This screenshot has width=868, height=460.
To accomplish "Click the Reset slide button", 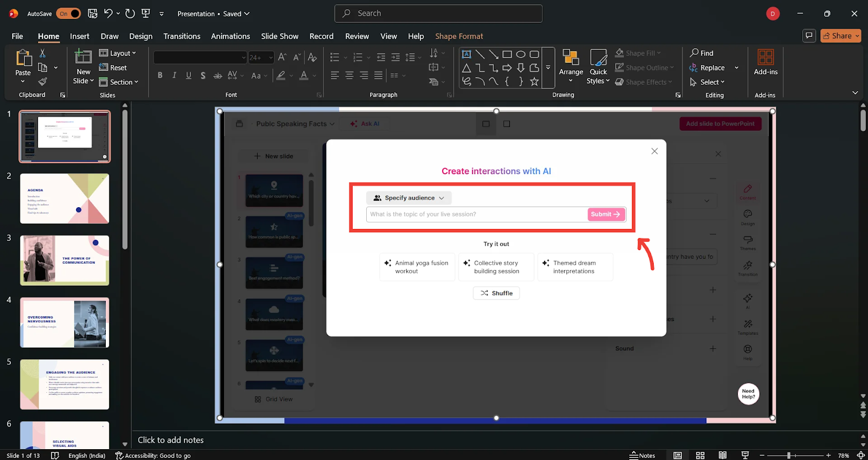I will point(113,68).
